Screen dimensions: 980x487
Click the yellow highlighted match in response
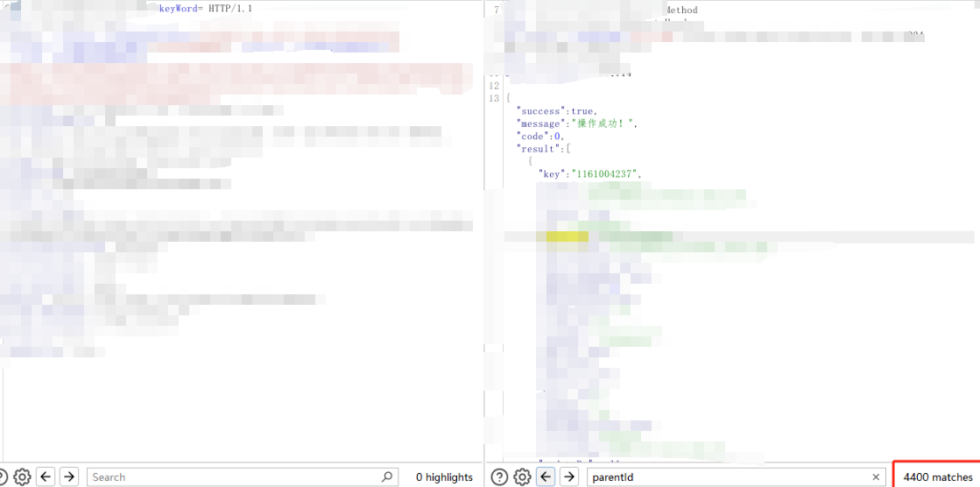click(567, 236)
